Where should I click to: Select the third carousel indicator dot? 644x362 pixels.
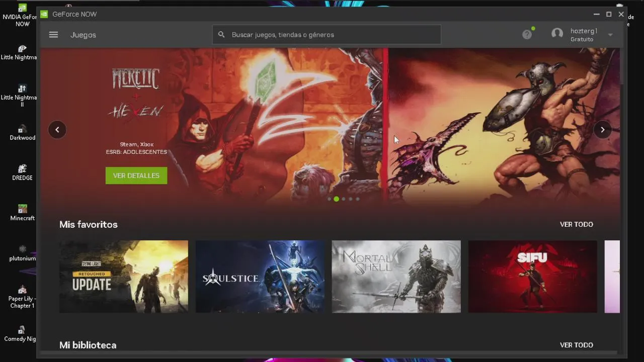click(344, 199)
